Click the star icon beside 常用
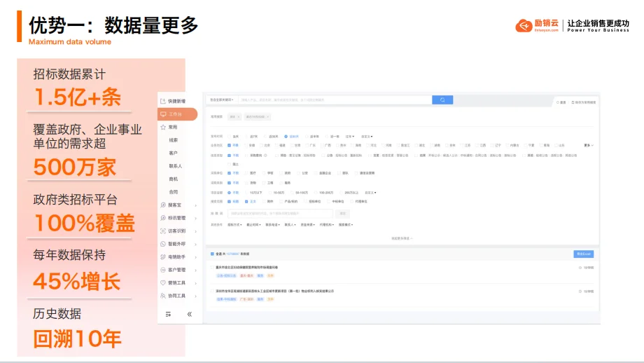 tap(163, 127)
